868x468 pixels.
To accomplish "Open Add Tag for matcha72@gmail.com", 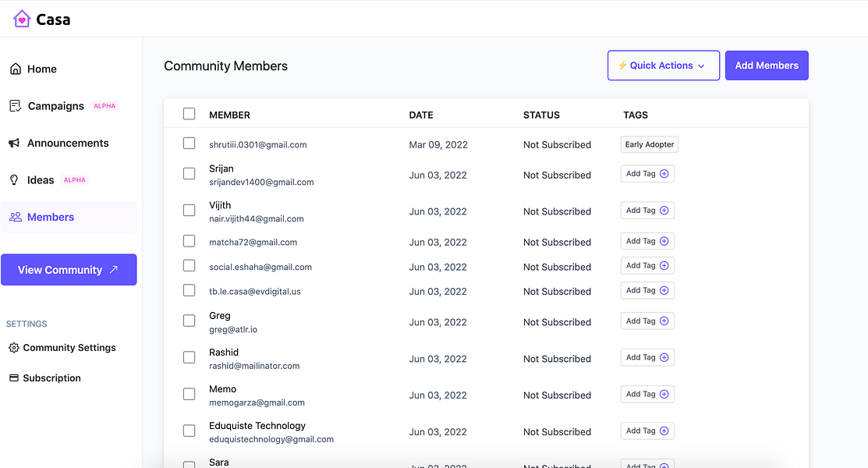I will point(647,241).
